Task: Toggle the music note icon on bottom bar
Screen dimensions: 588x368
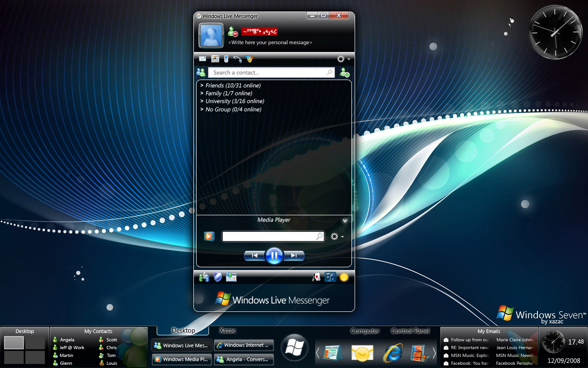Action: (330, 277)
